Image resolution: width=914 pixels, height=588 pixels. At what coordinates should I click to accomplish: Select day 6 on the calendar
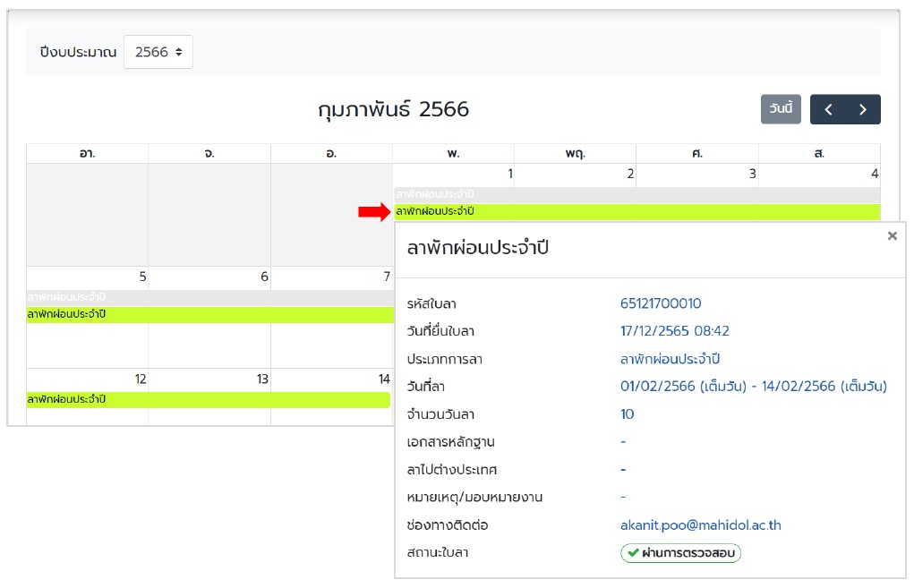pyautogui.click(x=264, y=277)
